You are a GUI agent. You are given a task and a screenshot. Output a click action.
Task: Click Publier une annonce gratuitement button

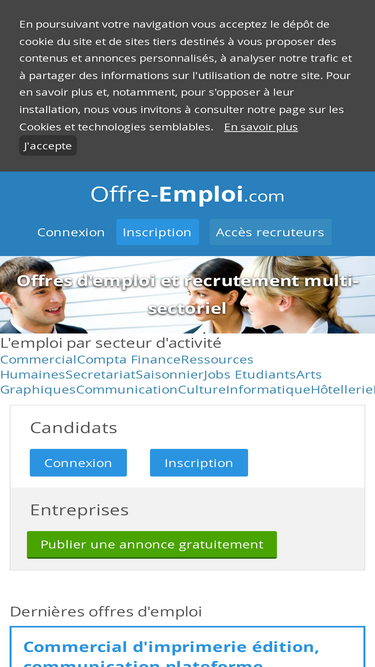(x=152, y=544)
